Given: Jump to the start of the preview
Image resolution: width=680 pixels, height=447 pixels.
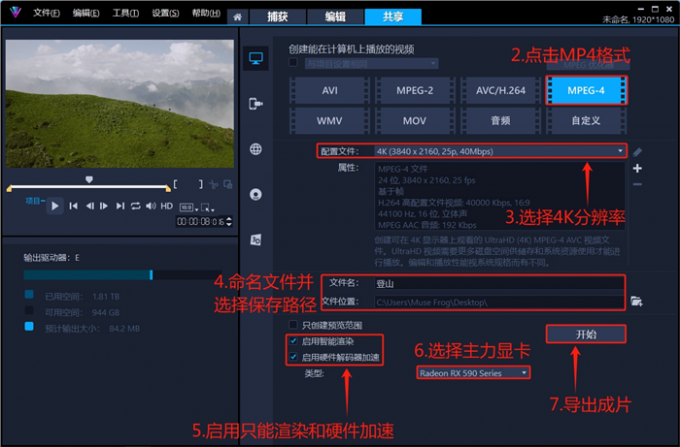Looking at the screenshot, I should coord(73,206).
